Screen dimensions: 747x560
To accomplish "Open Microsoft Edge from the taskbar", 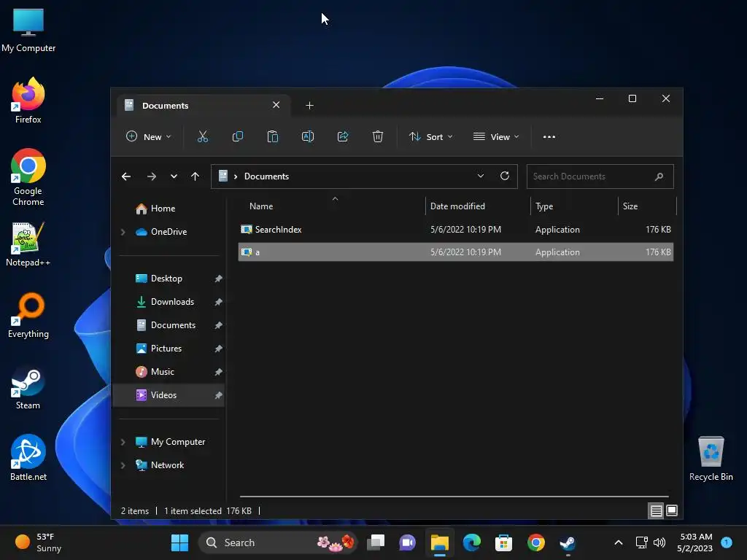I will click(472, 542).
